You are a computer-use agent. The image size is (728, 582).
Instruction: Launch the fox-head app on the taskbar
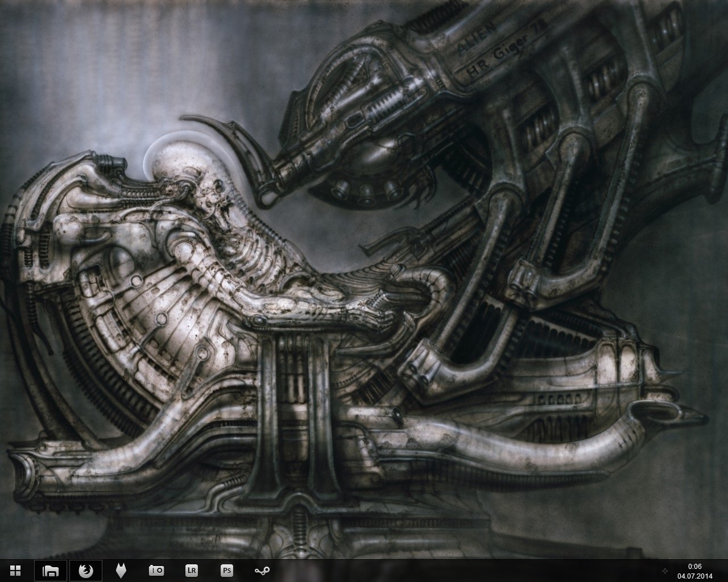tap(121, 570)
